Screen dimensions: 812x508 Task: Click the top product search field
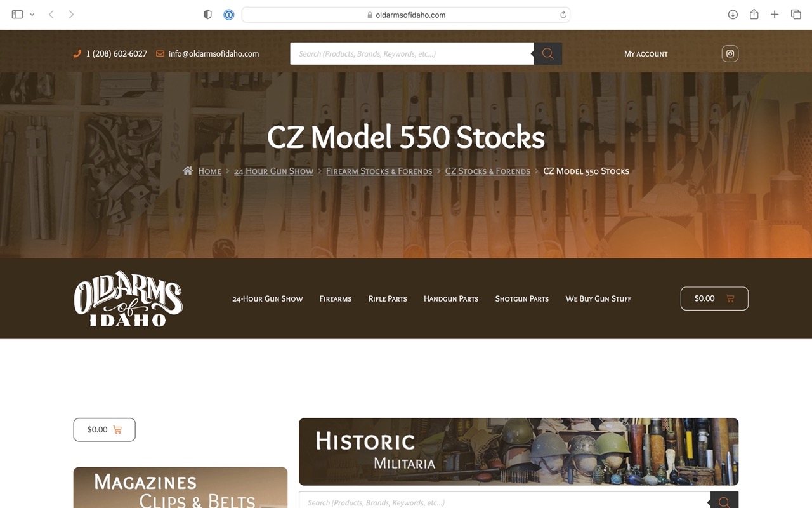click(x=412, y=54)
